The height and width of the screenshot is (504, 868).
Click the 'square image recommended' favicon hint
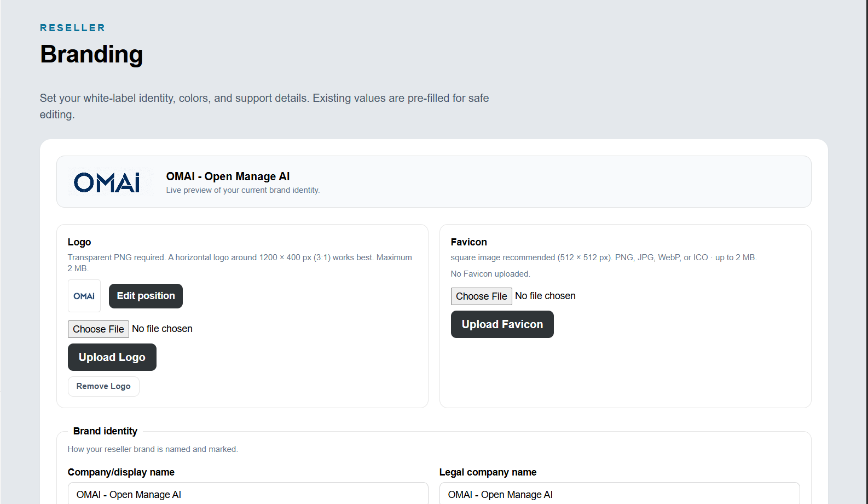604,257
